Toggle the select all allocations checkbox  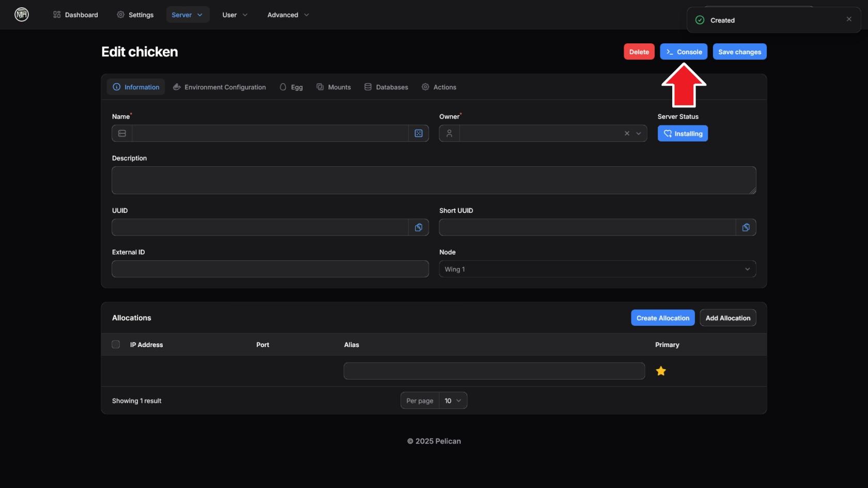116,344
